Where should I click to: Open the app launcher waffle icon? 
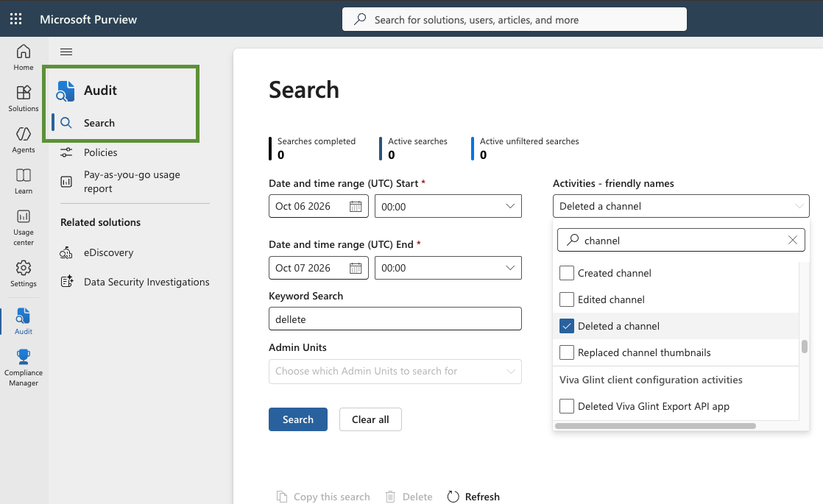click(x=15, y=19)
